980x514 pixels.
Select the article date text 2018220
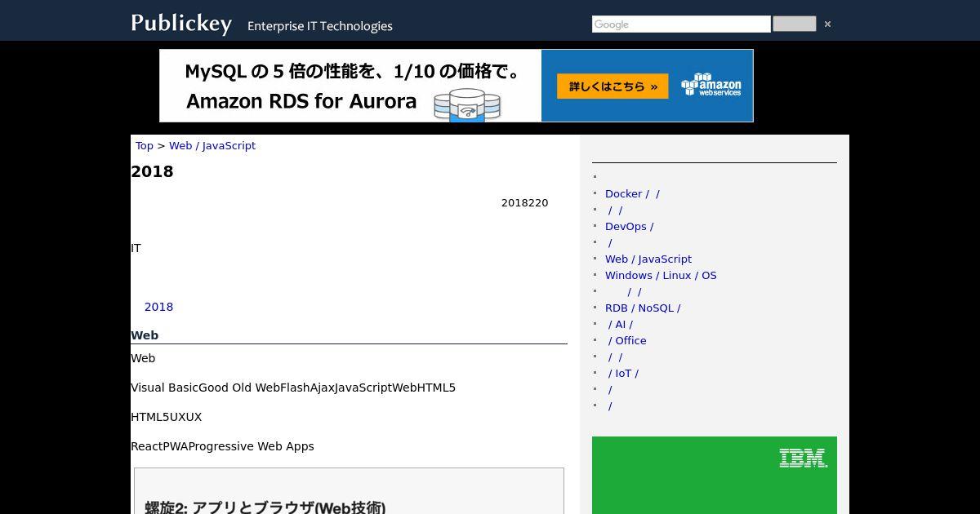524,202
